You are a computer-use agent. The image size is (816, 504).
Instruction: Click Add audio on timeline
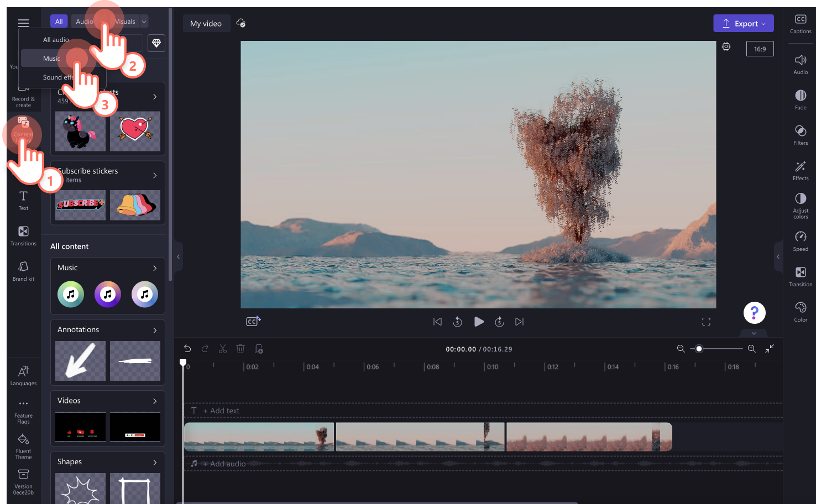click(x=223, y=464)
